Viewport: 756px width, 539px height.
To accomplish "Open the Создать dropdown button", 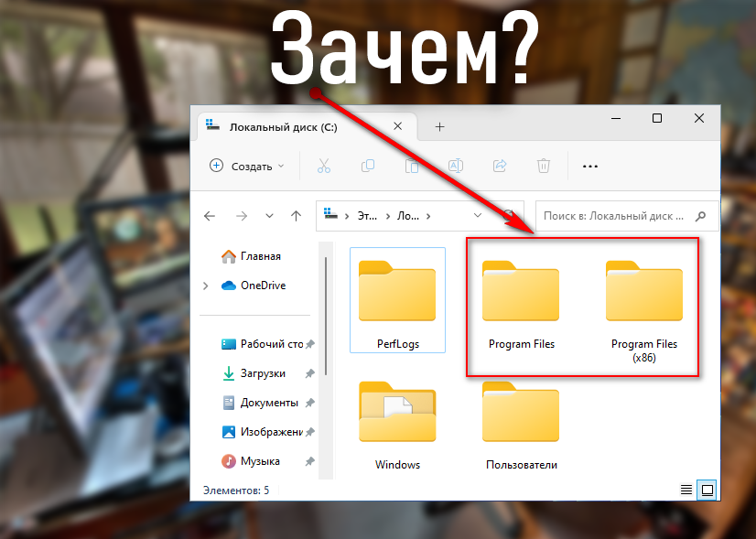I will point(247,167).
